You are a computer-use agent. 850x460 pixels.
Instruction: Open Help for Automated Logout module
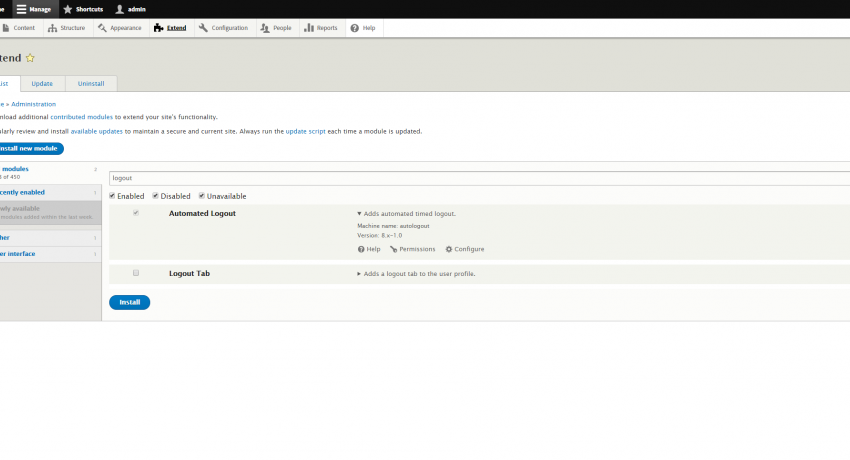(x=369, y=249)
